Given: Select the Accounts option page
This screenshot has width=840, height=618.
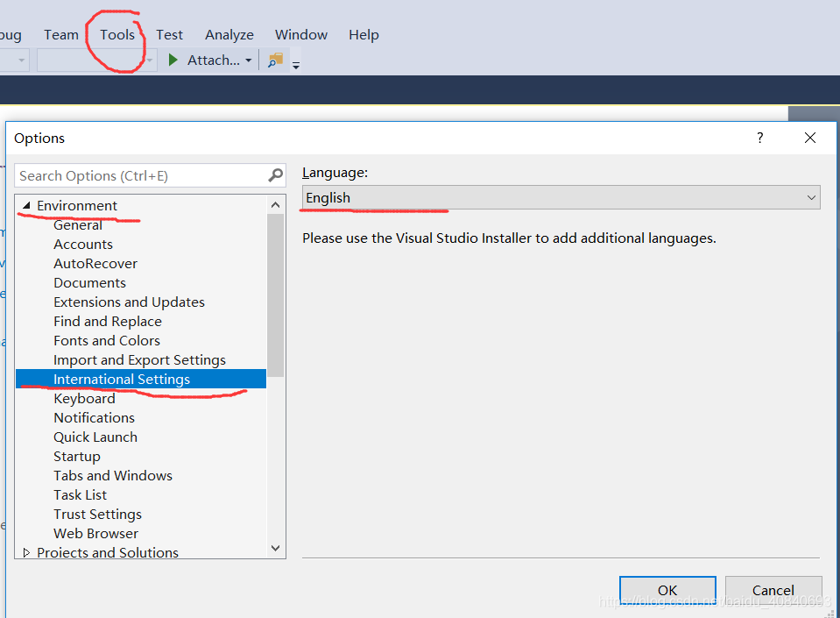Looking at the screenshot, I should click(x=83, y=245).
